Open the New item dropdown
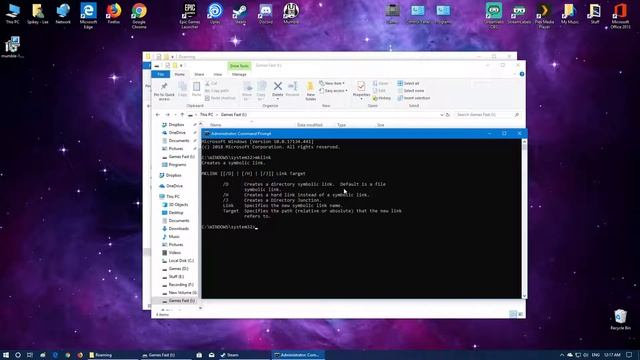640x360 pixels. (x=332, y=83)
